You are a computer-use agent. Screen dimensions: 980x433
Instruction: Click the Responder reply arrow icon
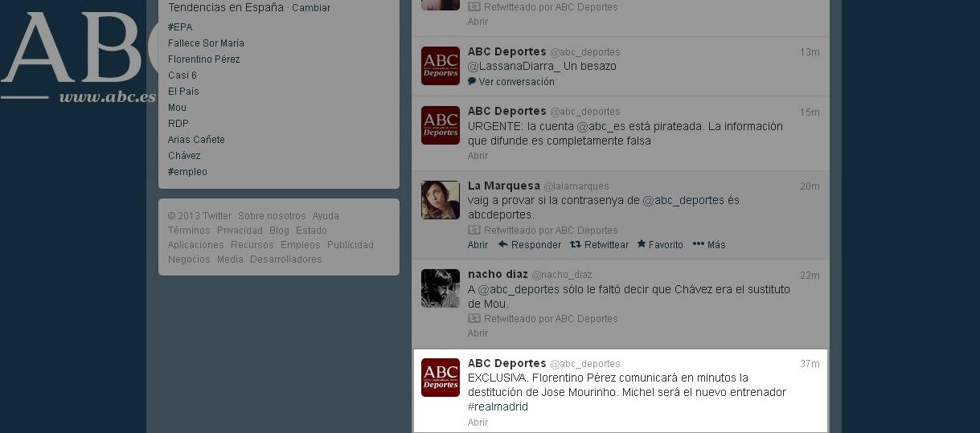tap(503, 244)
